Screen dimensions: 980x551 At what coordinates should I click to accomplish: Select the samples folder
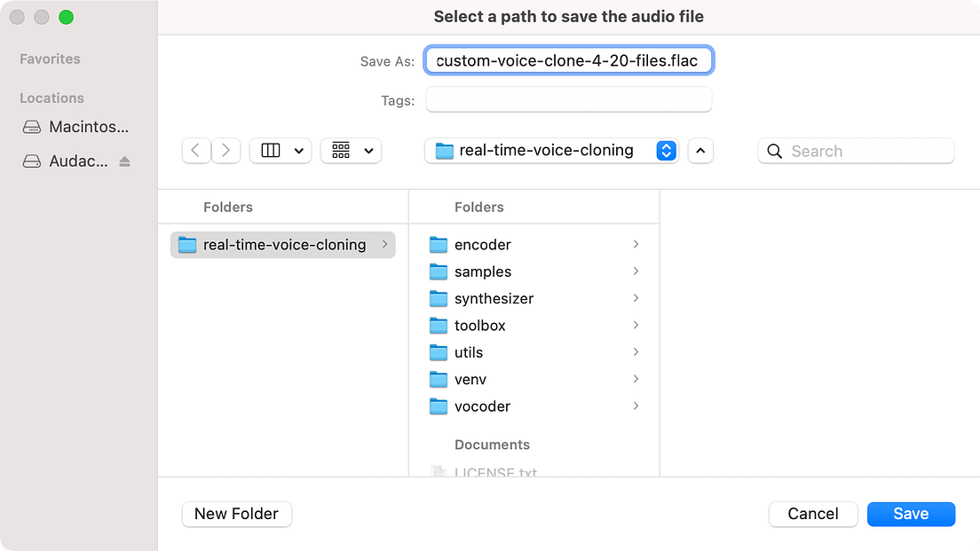(x=483, y=272)
